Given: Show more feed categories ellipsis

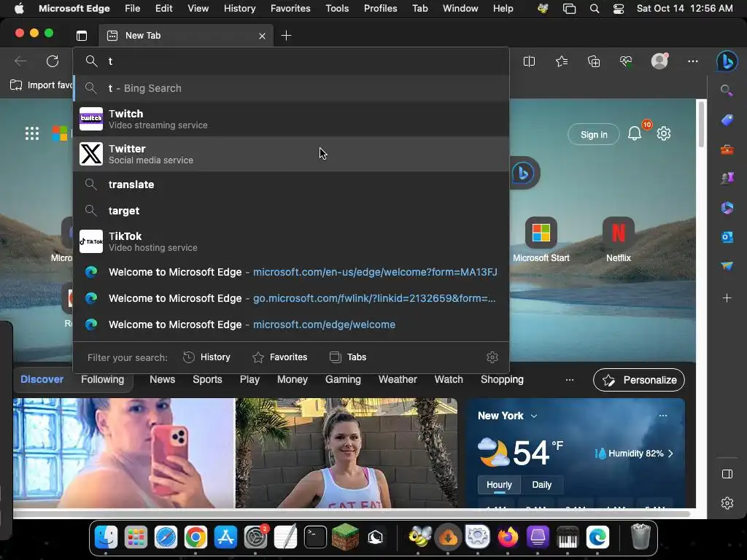Looking at the screenshot, I should [x=569, y=380].
